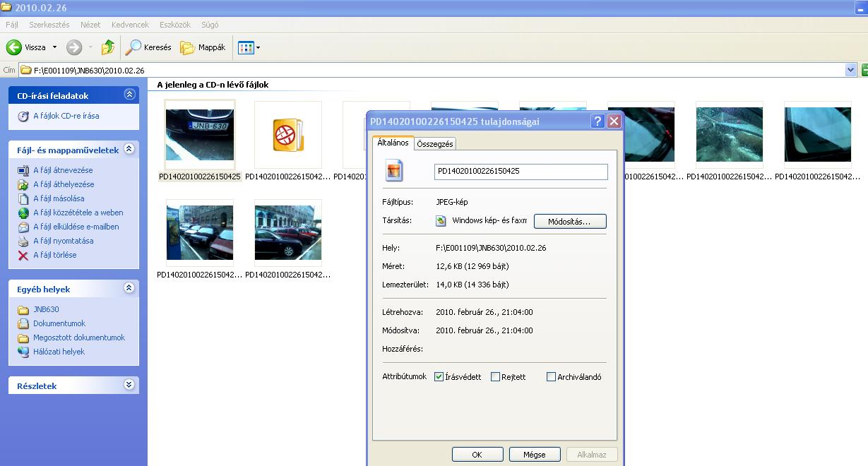
Task: Click the up-folder icon in toolbar
Action: click(x=108, y=47)
